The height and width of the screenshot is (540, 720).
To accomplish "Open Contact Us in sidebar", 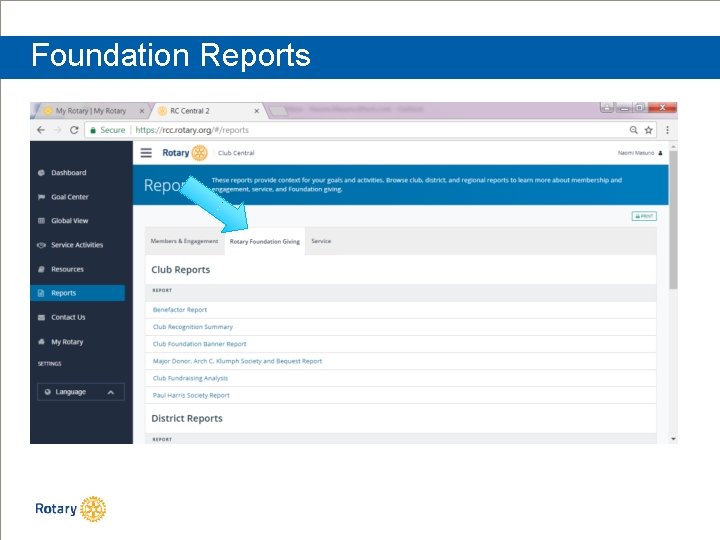I will click(x=68, y=317).
